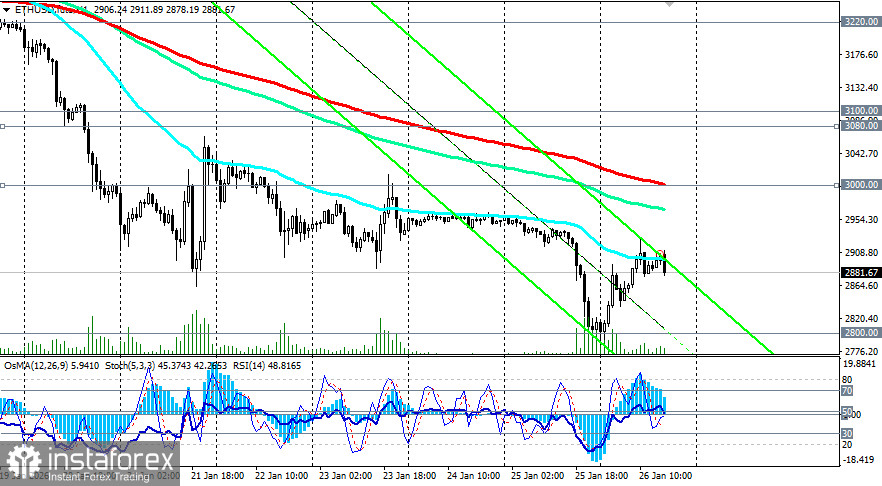The height and width of the screenshot is (486, 882).
Task: Click the 23 Jan 18:00 time axis label
Action: click(x=409, y=476)
